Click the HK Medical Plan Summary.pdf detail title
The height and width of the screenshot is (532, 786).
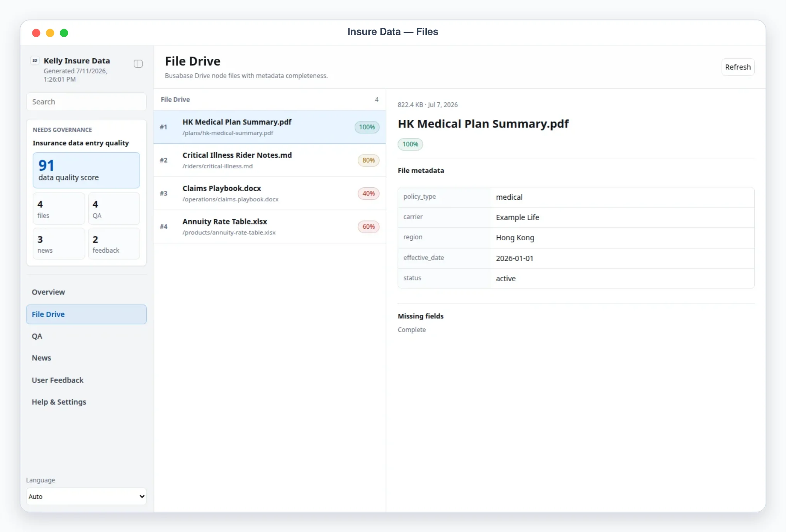click(x=483, y=124)
